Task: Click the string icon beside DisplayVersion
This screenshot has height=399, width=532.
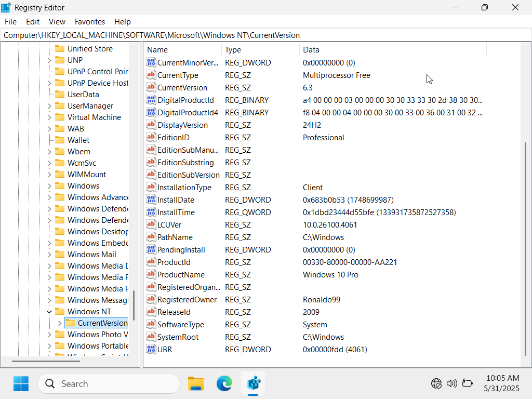Action: pos(151,125)
